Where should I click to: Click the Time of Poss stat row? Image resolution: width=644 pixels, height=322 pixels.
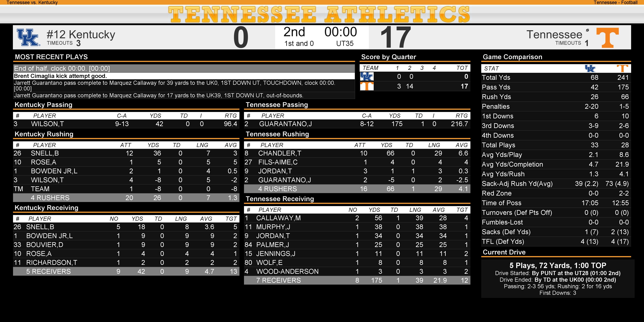556,203
